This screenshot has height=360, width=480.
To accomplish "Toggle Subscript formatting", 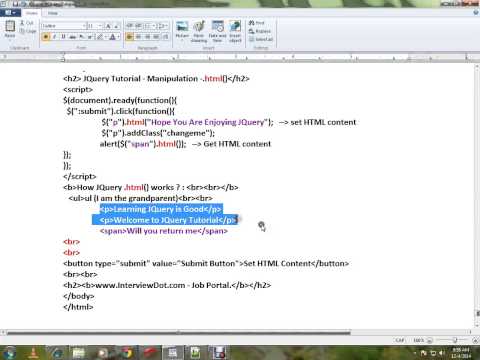I will coord(81,37).
